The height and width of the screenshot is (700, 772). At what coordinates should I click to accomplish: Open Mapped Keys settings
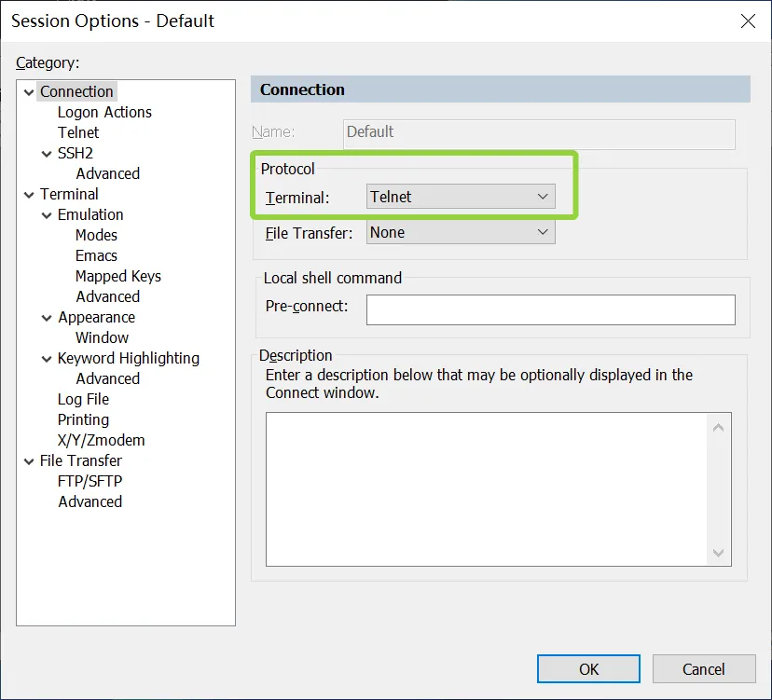(117, 276)
